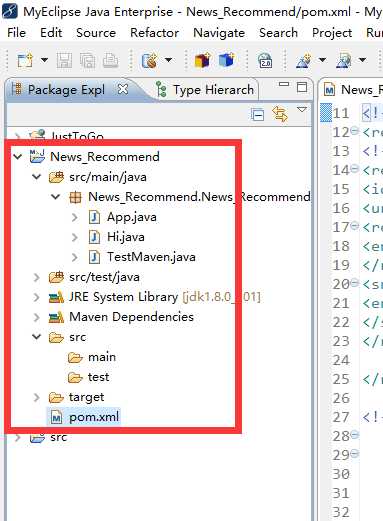Click the yellow-and-red cube toolbar icon
Image resolution: width=383 pixels, height=521 pixels.
click(x=203, y=60)
